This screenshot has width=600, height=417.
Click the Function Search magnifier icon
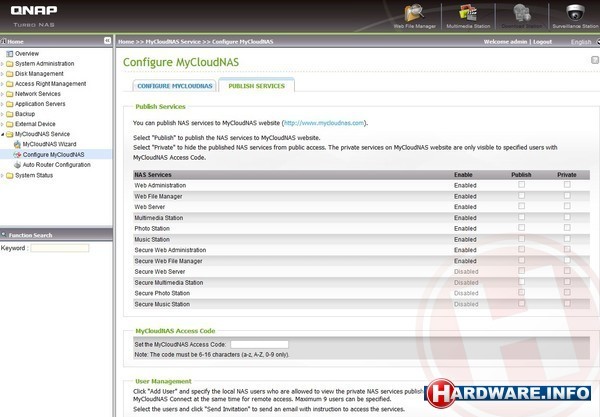(3, 234)
